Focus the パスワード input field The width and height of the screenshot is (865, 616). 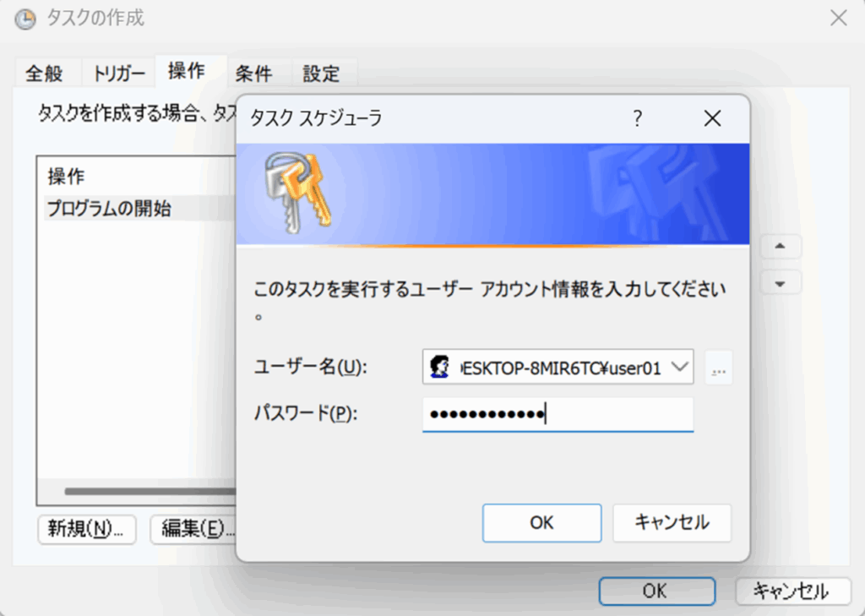click(x=558, y=414)
